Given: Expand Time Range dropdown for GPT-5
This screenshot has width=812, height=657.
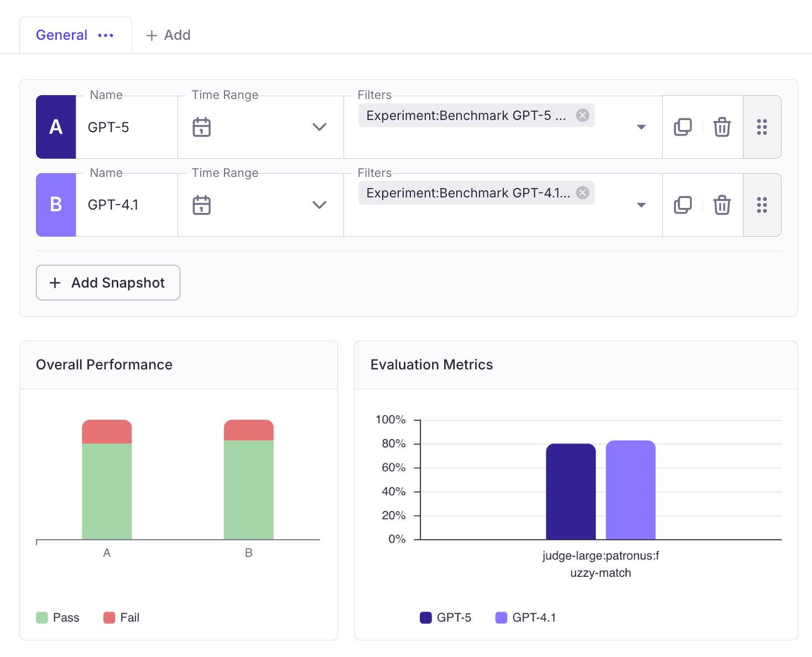Looking at the screenshot, I should tap(319, 127).
